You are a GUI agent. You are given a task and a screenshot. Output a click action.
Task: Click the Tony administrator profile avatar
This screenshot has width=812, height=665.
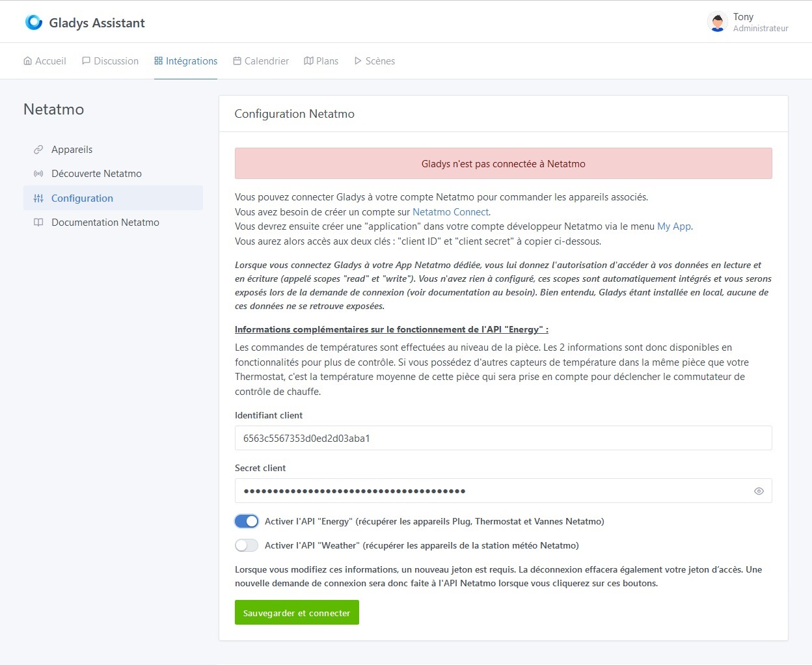coord(716,21)
